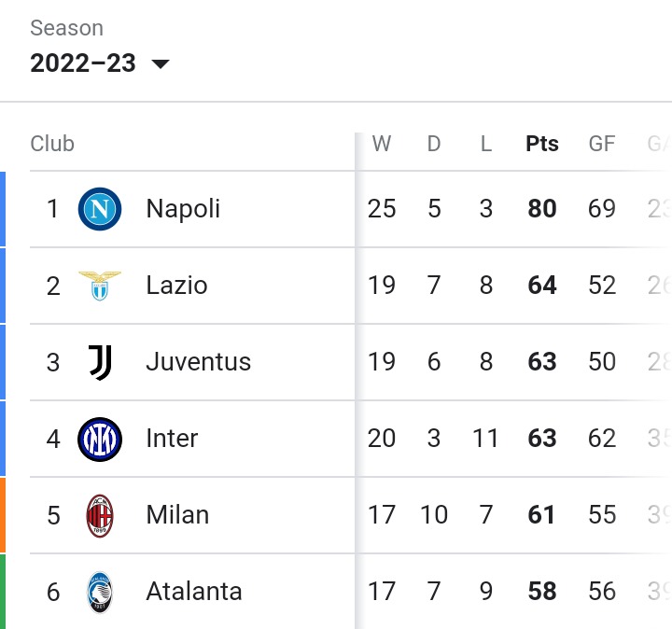The width and height of the screenshot is (672, 629).
Task: Click the GF column header
Action: [602, 144]
